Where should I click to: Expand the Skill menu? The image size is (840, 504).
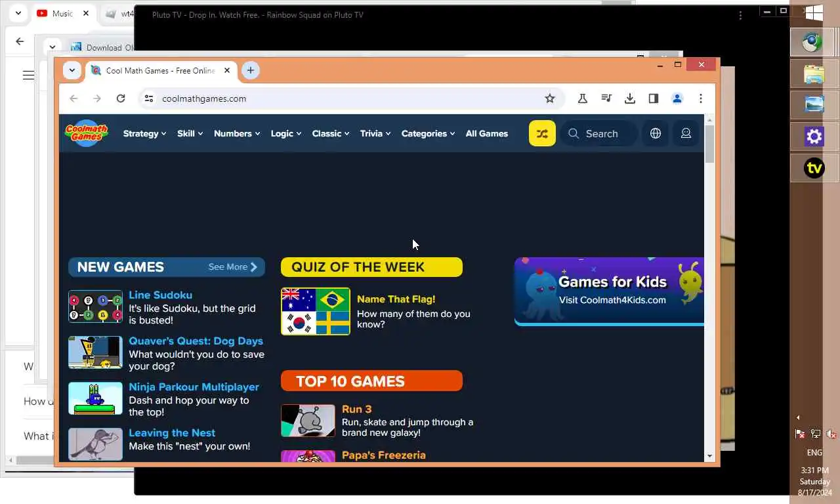(190, 133)
